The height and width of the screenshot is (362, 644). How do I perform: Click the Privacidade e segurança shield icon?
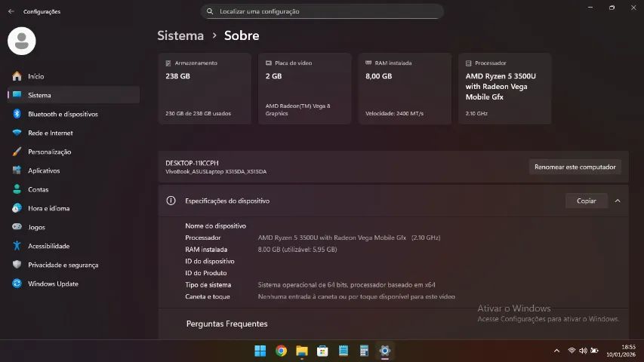coord(17,264)
